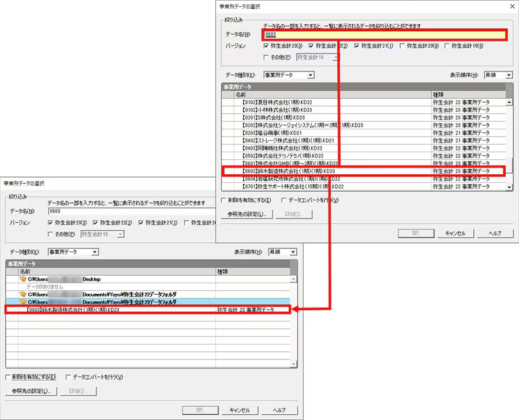Image resolution: width=519 pixels, height=420 pixels.
Task: Select 【0601】株式会社GMB row
Action: (x=364, y=163)
